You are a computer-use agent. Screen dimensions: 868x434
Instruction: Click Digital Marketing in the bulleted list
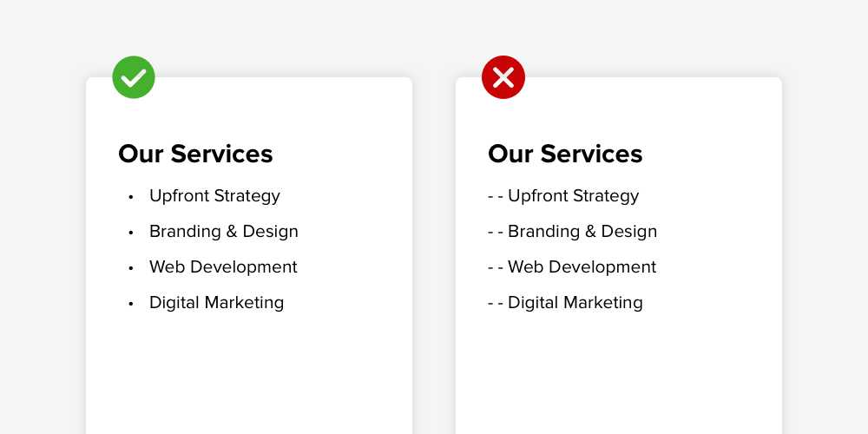click(216, 302)
